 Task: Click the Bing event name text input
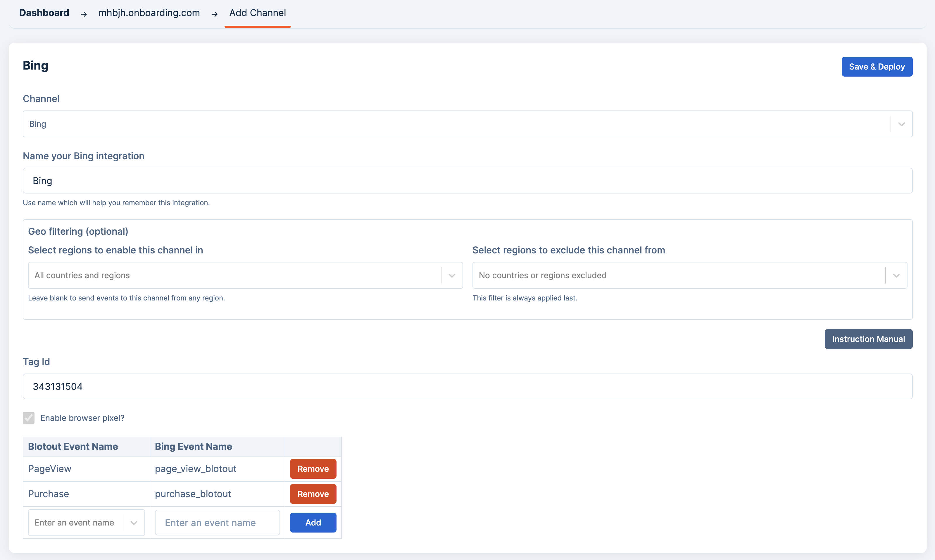tap(218, 523)
